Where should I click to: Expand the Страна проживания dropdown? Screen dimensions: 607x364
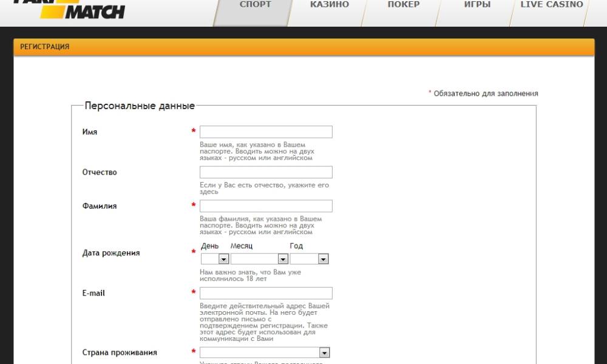[265, 352]
